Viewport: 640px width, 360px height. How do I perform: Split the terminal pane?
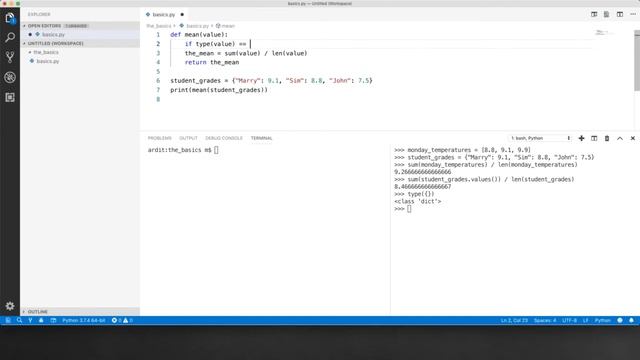(594, 138)
